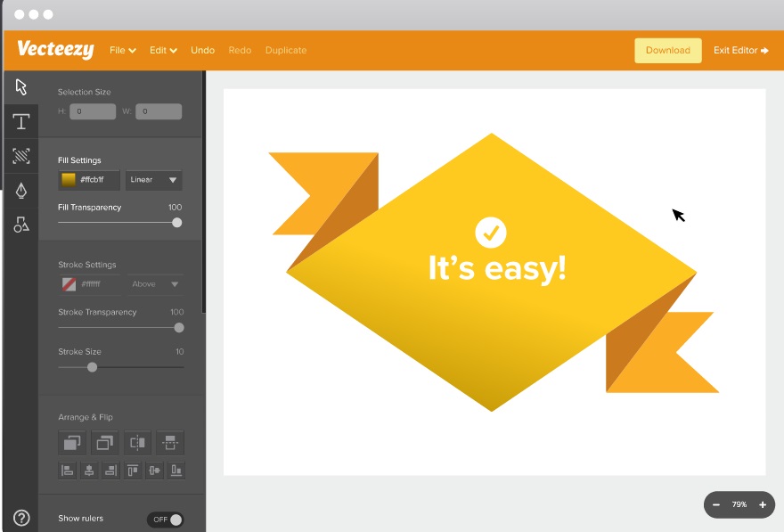This screenshot has width=784, height=532.
Task: Align the object to the left
Action: (x=68, y=471)
